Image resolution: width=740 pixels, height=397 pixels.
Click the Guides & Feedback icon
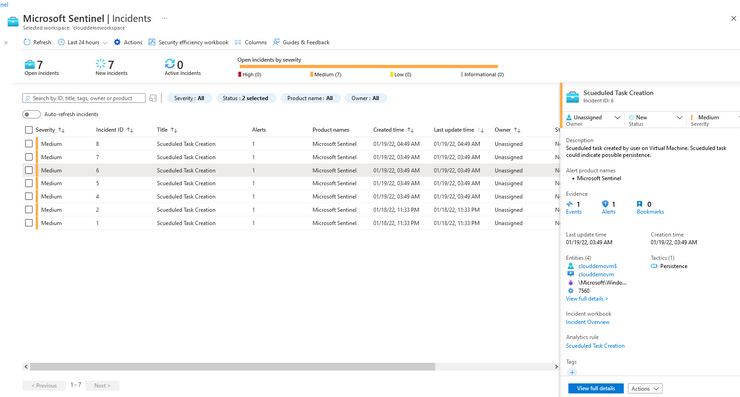tap(277, 42)
